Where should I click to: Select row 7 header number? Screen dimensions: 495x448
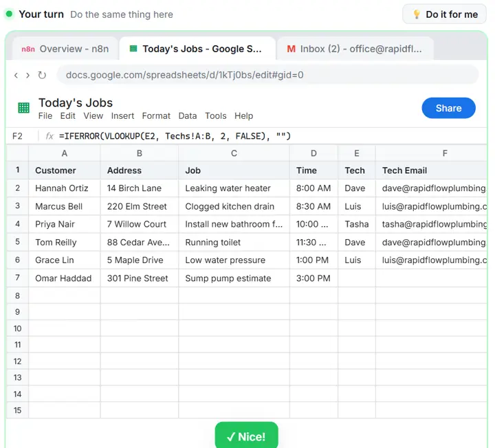[18, 278]
